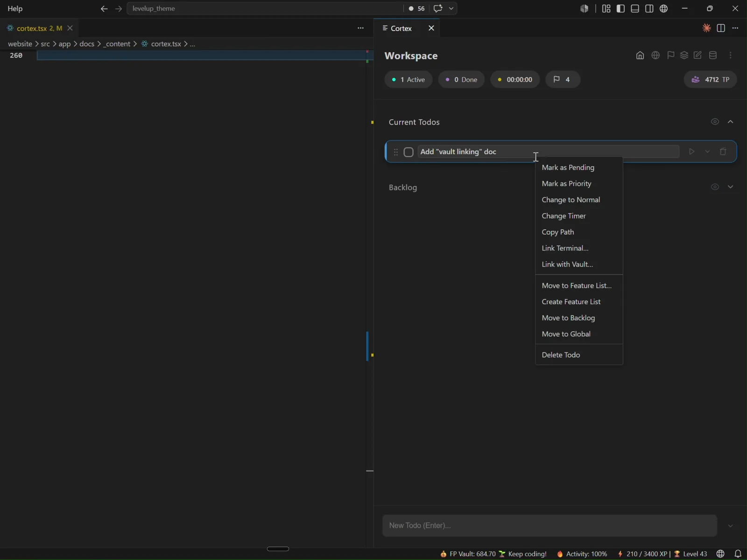Close the cortex.tsx tab
The image size is (747, 560).
70,28
